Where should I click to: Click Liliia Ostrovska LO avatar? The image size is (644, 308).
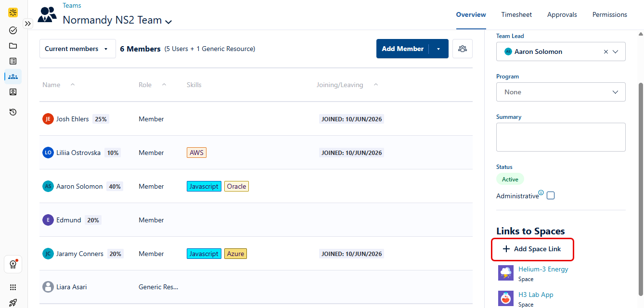tap(48, 153)
